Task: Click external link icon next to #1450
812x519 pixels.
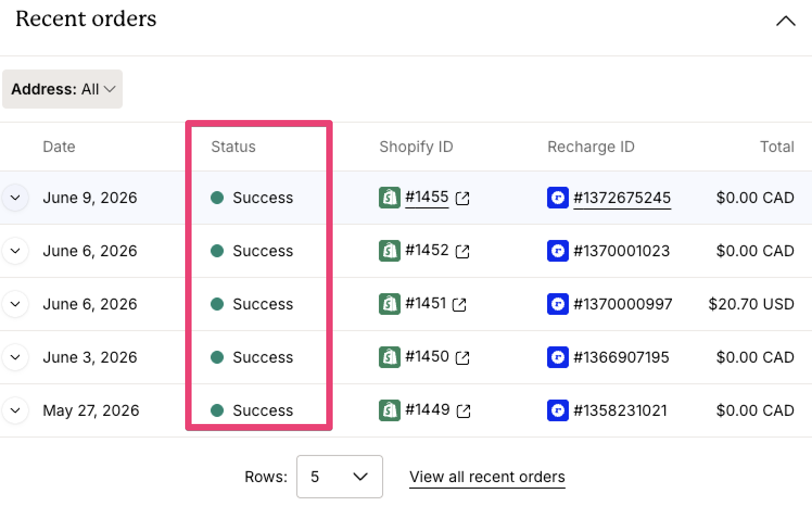Action: click(462, 358)
